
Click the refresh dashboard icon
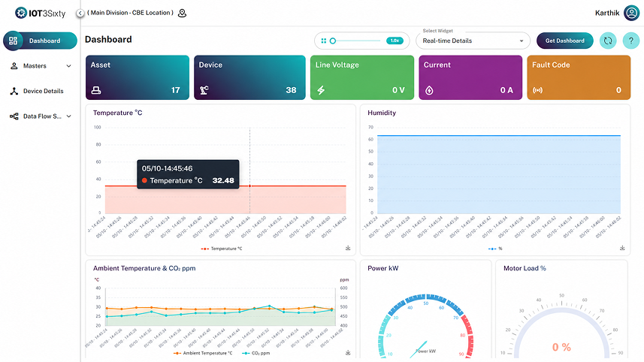[608, 41]
